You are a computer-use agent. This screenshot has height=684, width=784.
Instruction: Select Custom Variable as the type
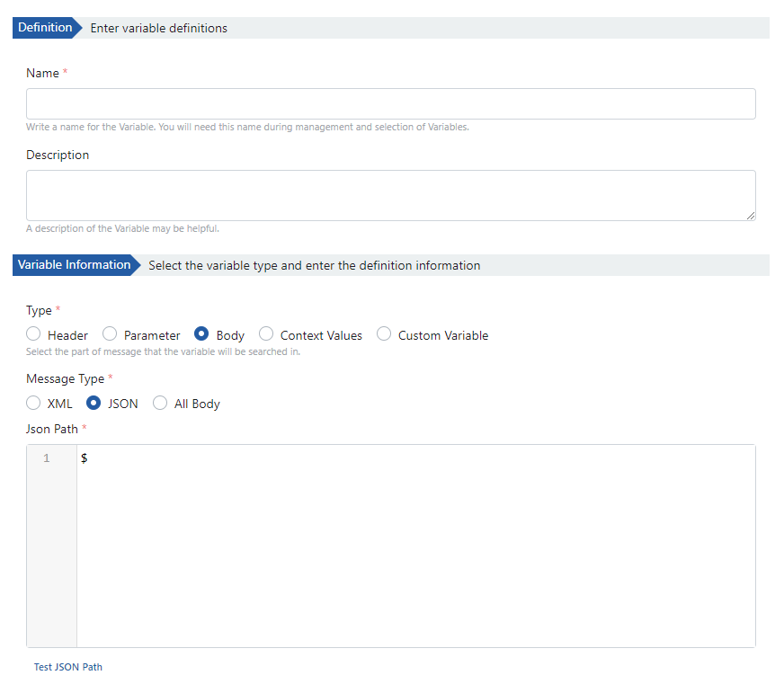[x=384, y=334]
